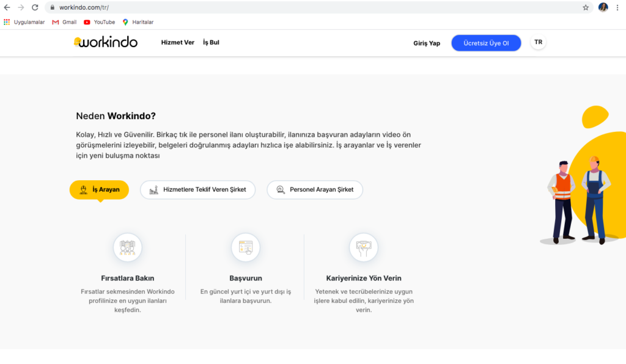626x364 pixels.
Task: Reload the page with the browser refresh icon
Action: tap(35, 7)
